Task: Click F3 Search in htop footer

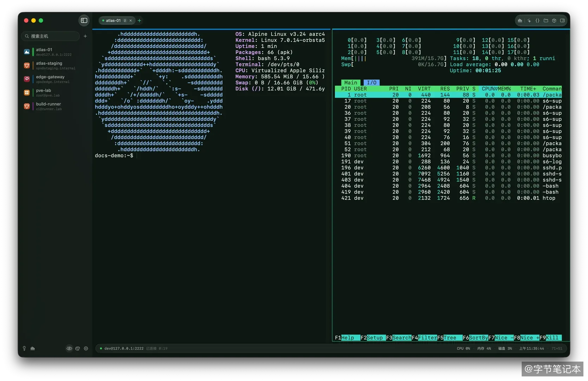Action: click(399, 338)
